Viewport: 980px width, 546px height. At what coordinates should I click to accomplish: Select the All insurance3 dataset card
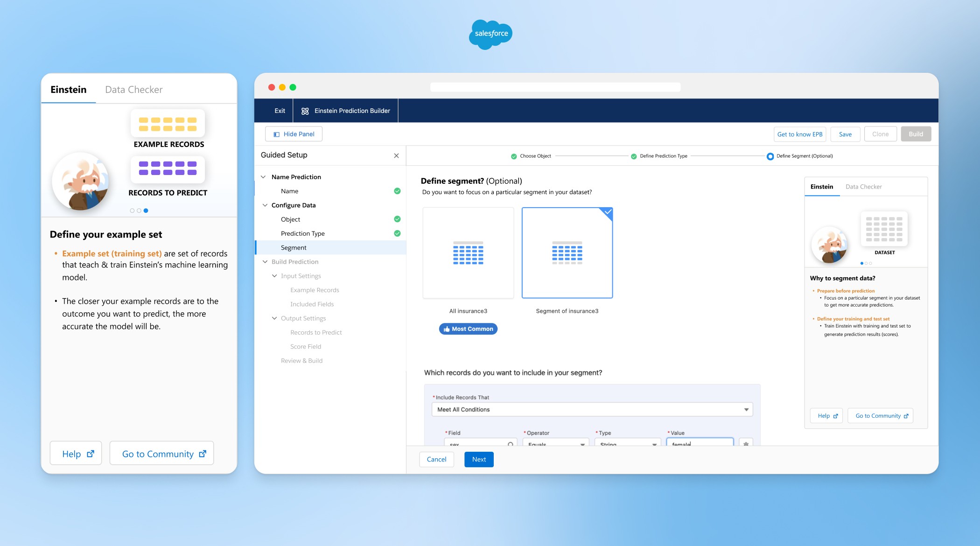(x=468, y=252)
